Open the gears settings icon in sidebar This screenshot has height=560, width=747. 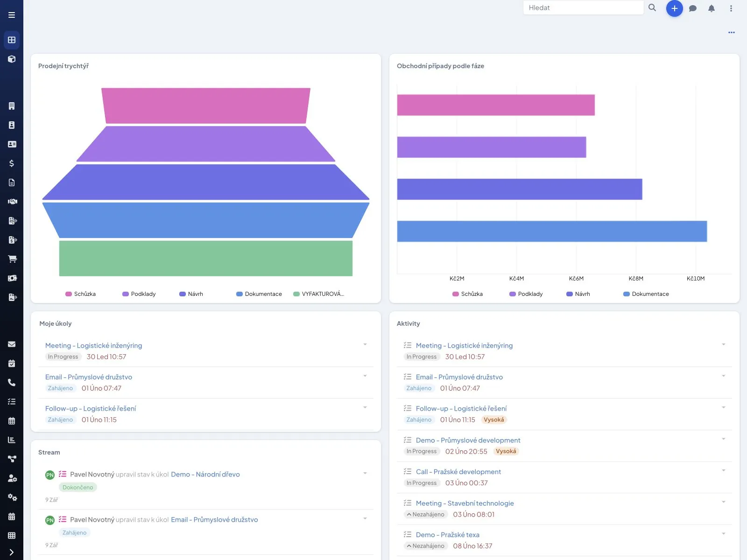12,497
